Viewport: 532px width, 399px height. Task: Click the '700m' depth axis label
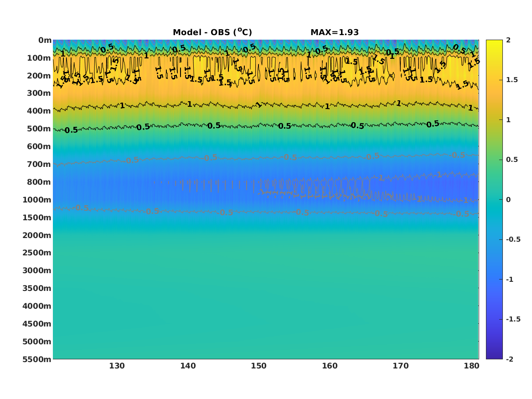click(x=39, y=164)
